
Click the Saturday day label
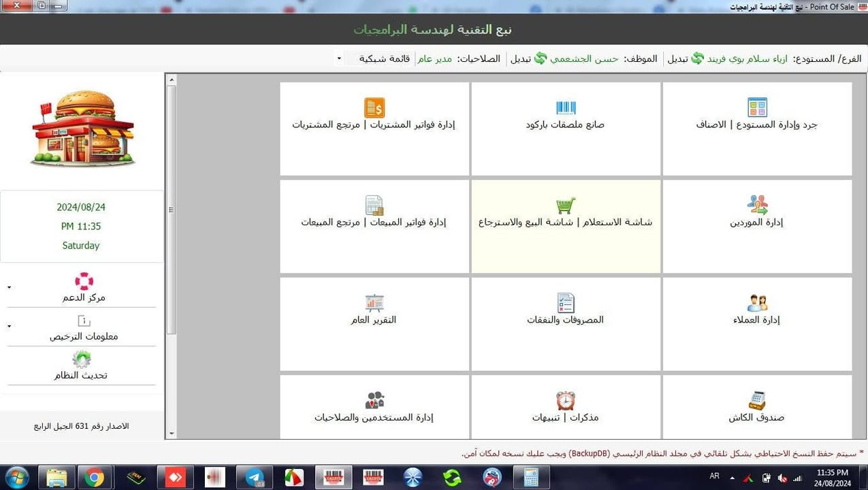[x=81, y=246]
